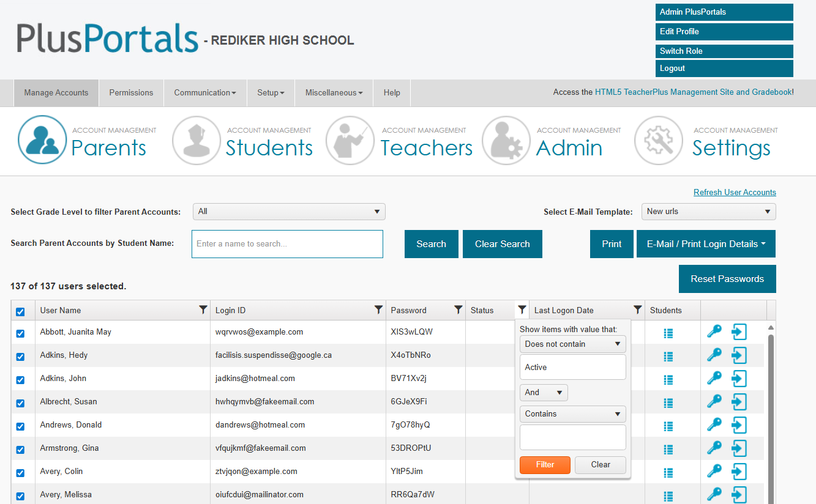Screen dimensions: 816x504
Task: Open the Help menu item
Action: pyautogui.click(x=392, y=93)
